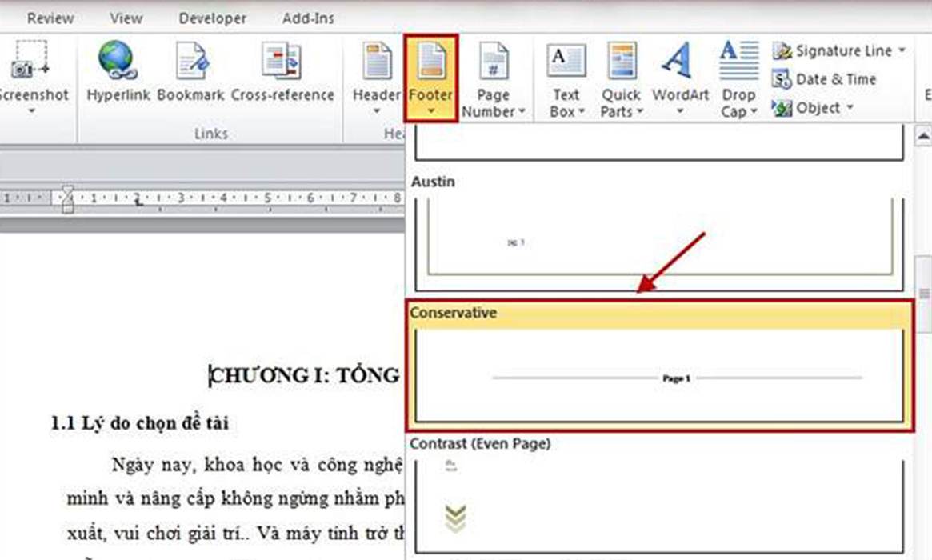The height and width of the screenshot is (560, 932).
Task: Insert Date & Time
Action: click(x=834, y=79)
